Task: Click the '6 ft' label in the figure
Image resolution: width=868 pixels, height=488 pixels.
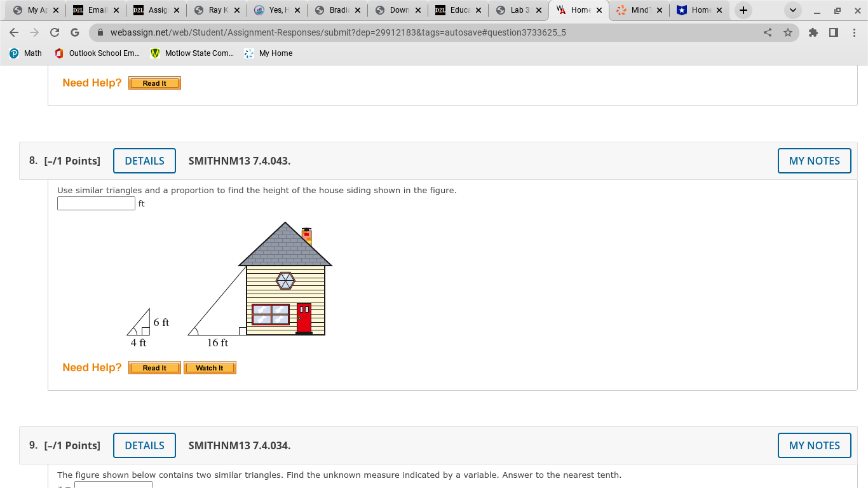Action: click(161, 323)
